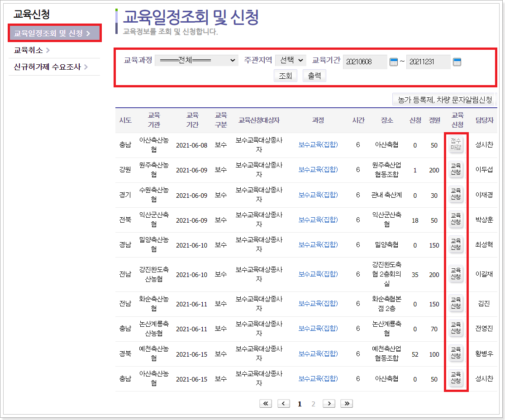Click 교육신청 button in 논산계룡축산농협 row

coord(456,328)
